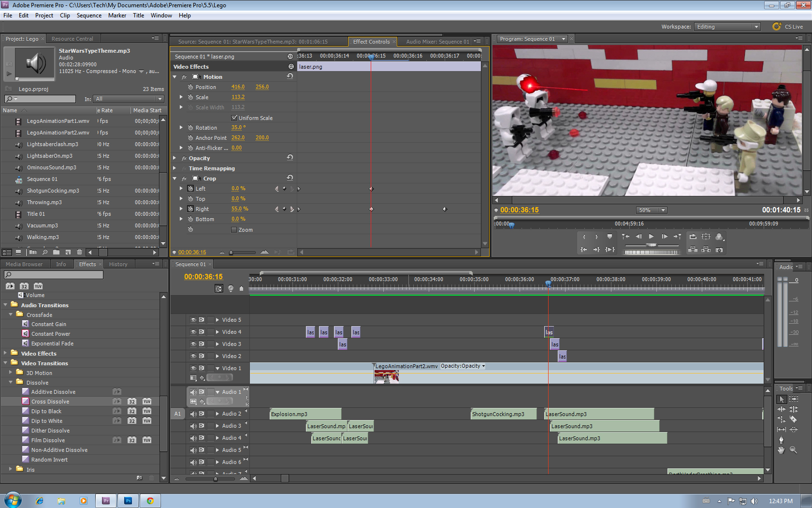
Task: Step forward one frame in Program monitor
Action: pos(665,237)
